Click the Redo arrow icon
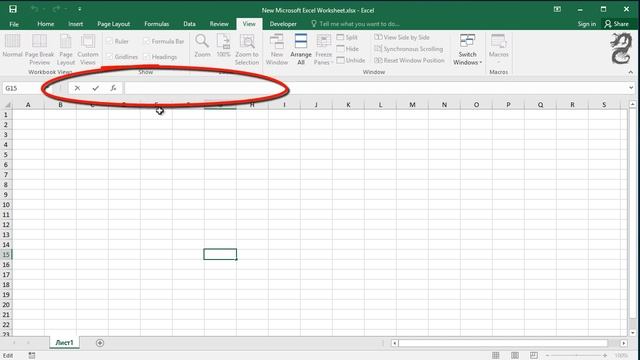640x360 pixels. click(56, 9)
